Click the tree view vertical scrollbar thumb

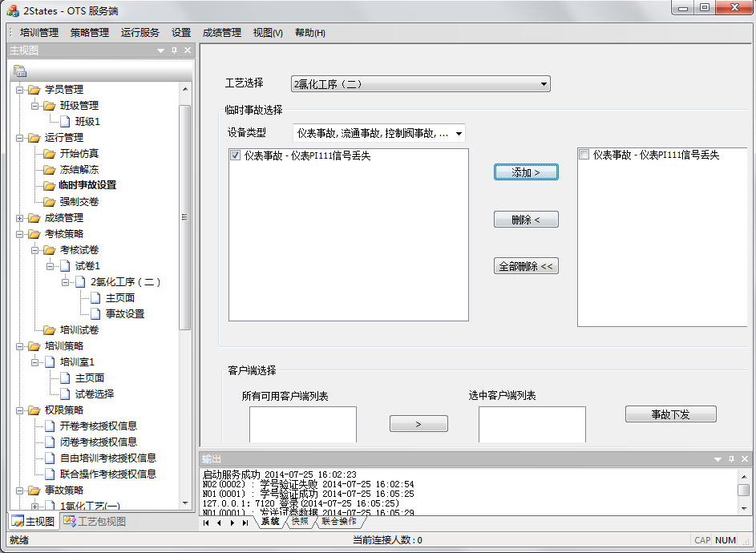[184, 217]
